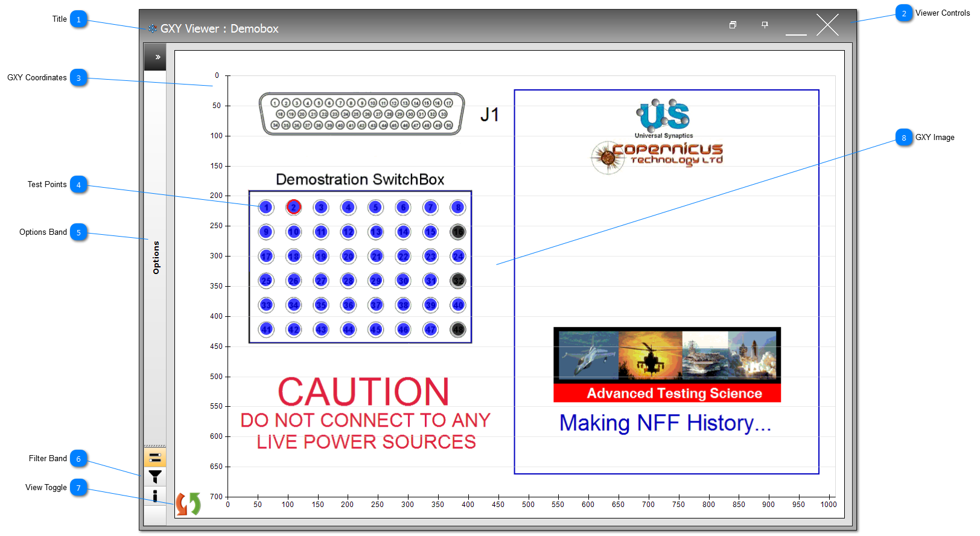Click the GXY Viewer title icon

(x=152, y=28)
